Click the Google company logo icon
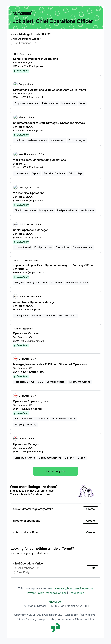This screenshot has width=111, height=644. click(x=15, y=84)
